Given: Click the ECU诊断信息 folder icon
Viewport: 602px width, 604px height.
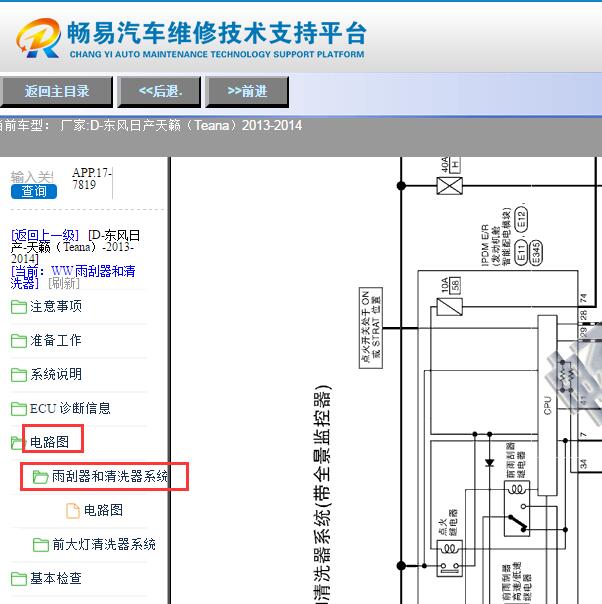Looking at the screenshot, I should [x=18, y=409].
